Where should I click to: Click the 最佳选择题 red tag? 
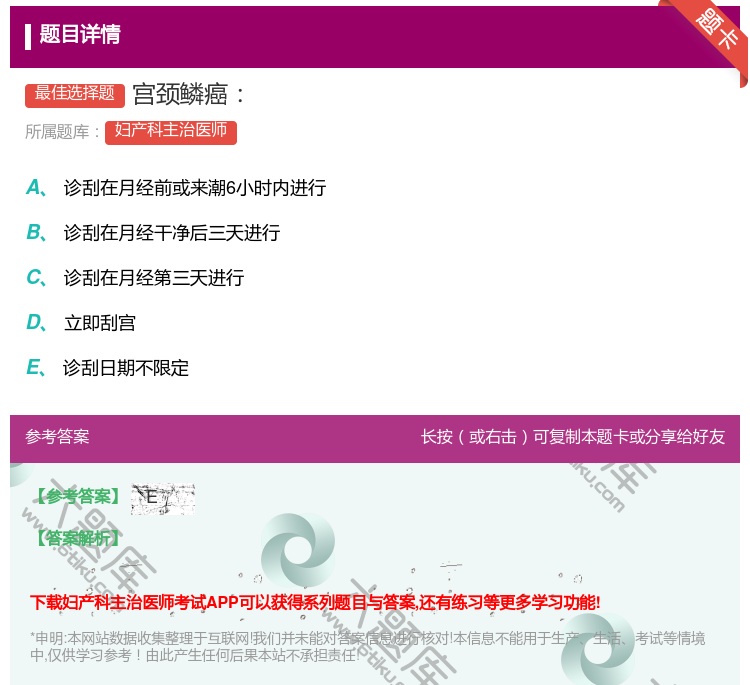point(75,95)
